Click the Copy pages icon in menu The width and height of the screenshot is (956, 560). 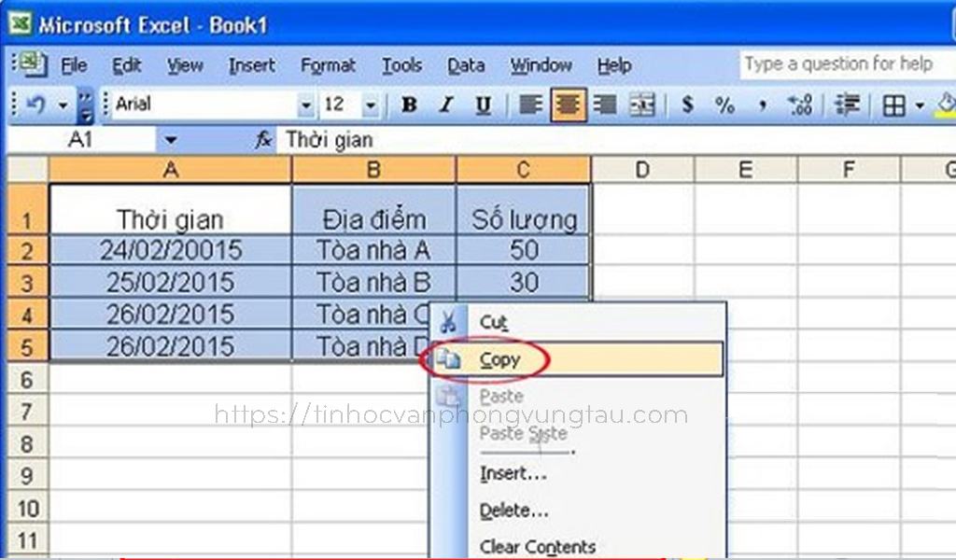(x=449, y=359)
